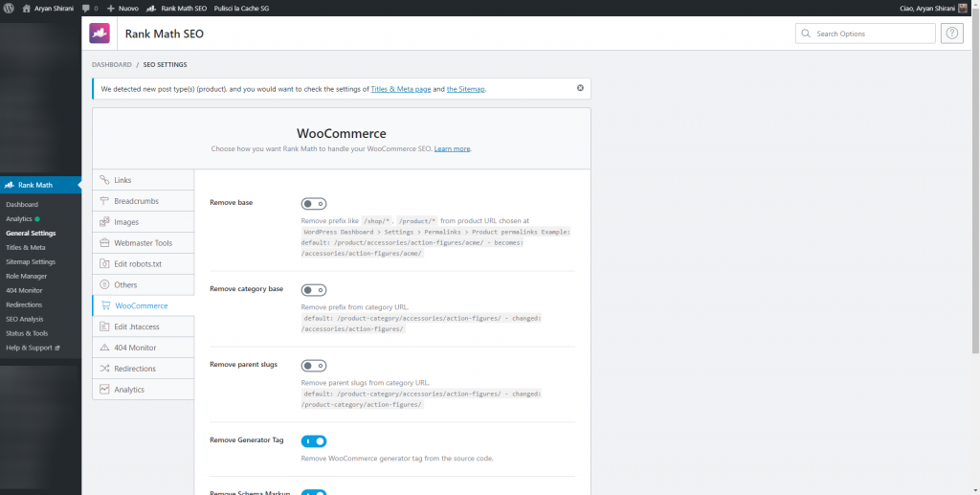Follow the Learn more link
Viewport: 980px width, 495px height.
[452, 149]
